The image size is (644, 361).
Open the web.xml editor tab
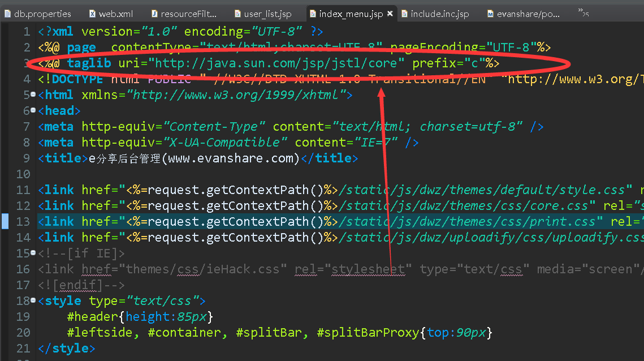pos(111,14)
